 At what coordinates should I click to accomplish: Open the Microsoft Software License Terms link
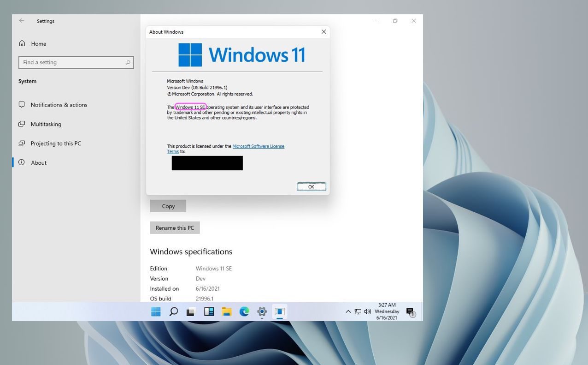[x=259, y=146]
